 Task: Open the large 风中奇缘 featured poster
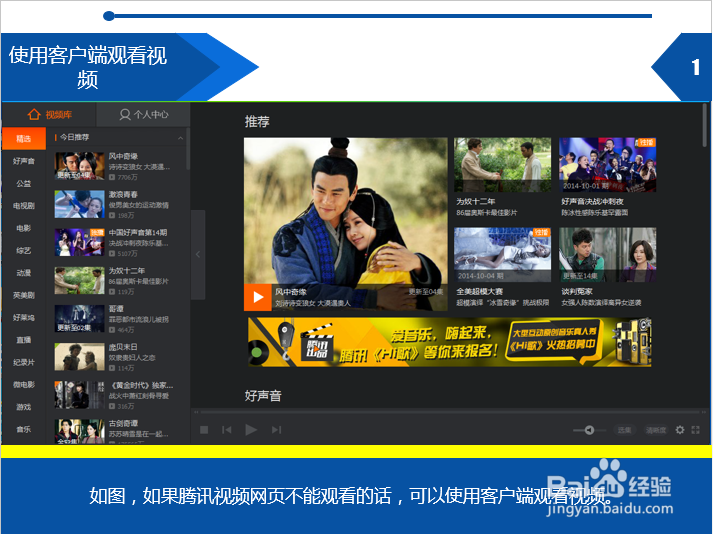(x=346, y=224)
